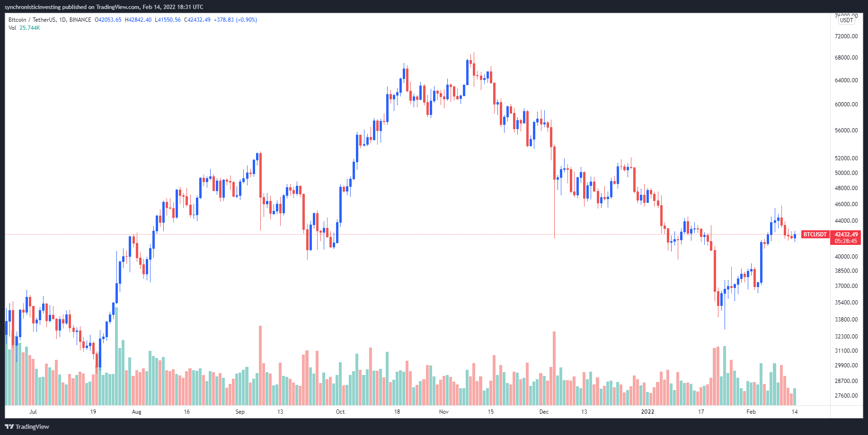Click the 2022 label on time axis
Screen dimensions: 868x435
point(647,412)
